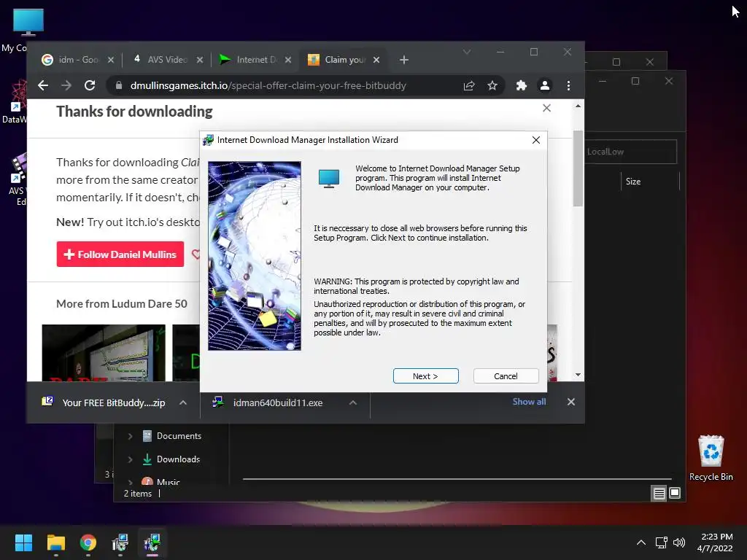Viewport: 747px width, 560px height.
Task: Expand the Documents folder node
Action: (130, 436)
